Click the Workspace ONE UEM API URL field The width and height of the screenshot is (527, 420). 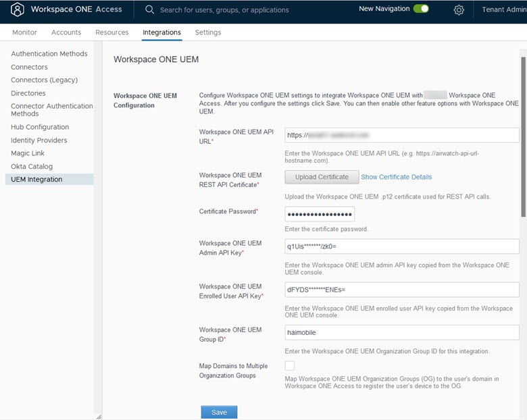click(401, 135)
